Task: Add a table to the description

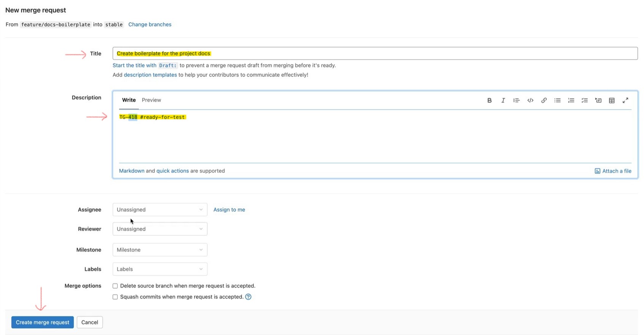Action: click(612, 100)
